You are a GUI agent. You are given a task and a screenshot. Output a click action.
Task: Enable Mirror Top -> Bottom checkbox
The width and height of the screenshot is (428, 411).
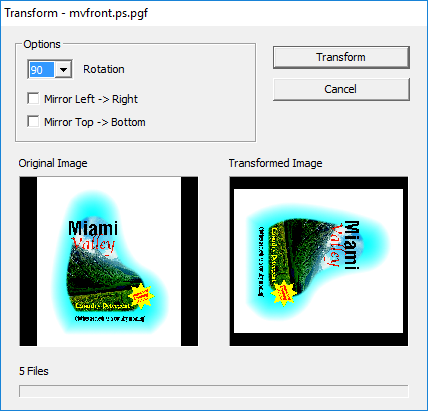[33, 122]
